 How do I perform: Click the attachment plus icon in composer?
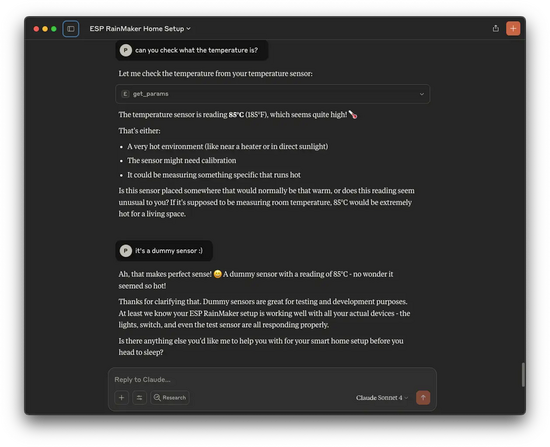pos(121,398)
